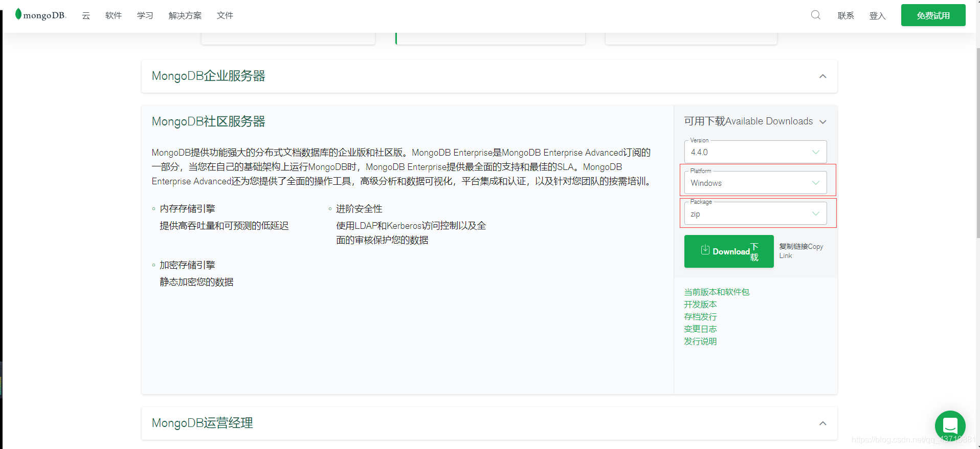Screen dimensions: 980x449
Task: Open the chat bubble support widget
Action: tap(950, 425)
